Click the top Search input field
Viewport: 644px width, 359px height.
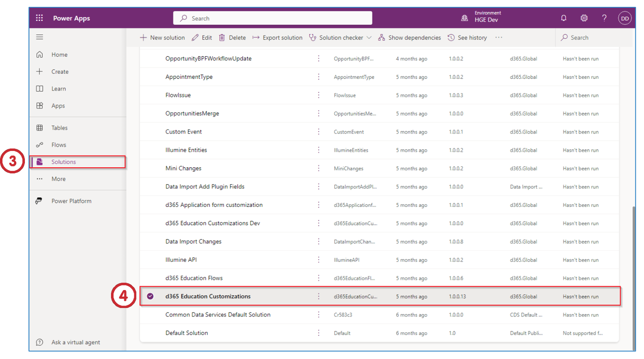pyautogui.click(x=273, y=18)
